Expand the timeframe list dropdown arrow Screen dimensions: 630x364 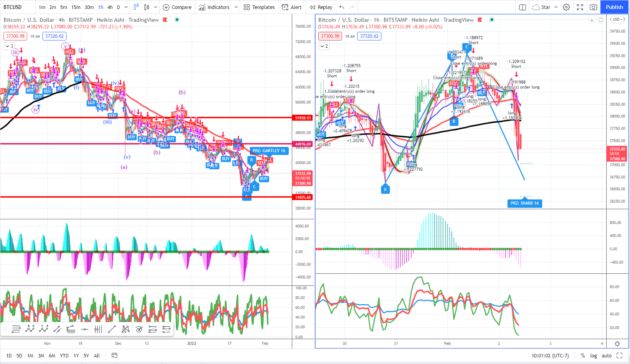click(x=126, y=7)
